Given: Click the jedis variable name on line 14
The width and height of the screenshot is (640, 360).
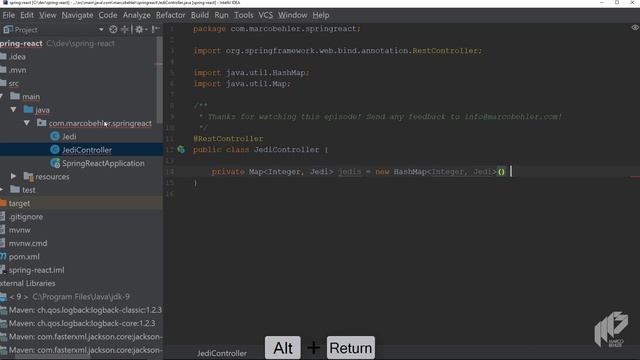Looking at the screenshot, I should [349, 172].
